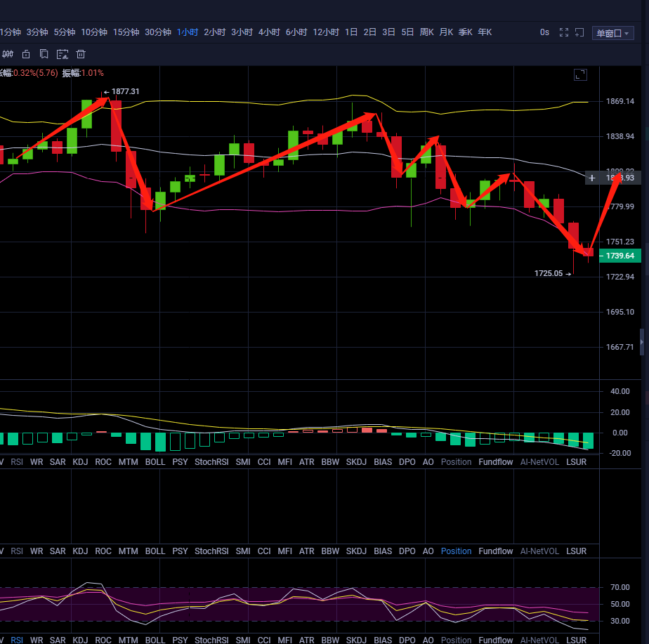This screenshot has width=649, height=644.
Task: Select the 4小时 timeframe tab
Action: 269,32
